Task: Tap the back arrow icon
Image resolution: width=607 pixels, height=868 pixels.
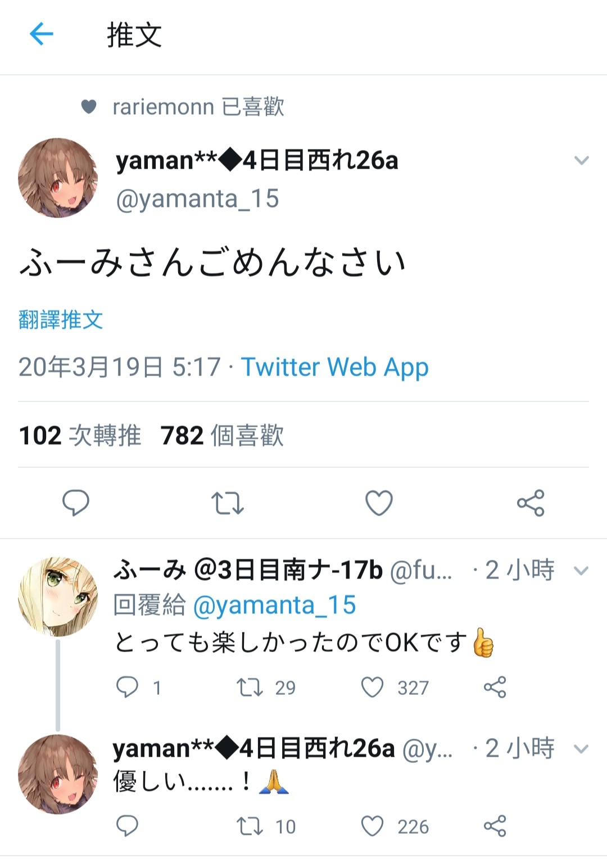Action: (x=41, y=34)
